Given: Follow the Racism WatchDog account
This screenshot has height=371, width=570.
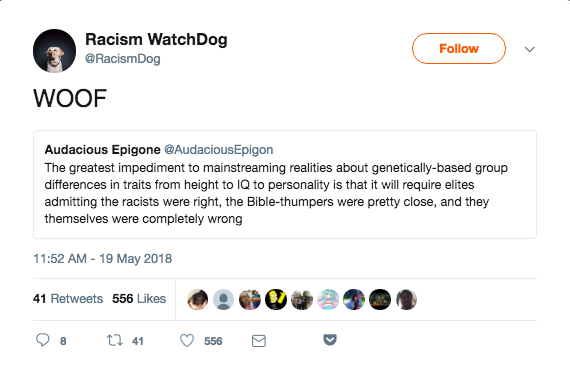Looking at the screenshot, I should pos(459,48).
